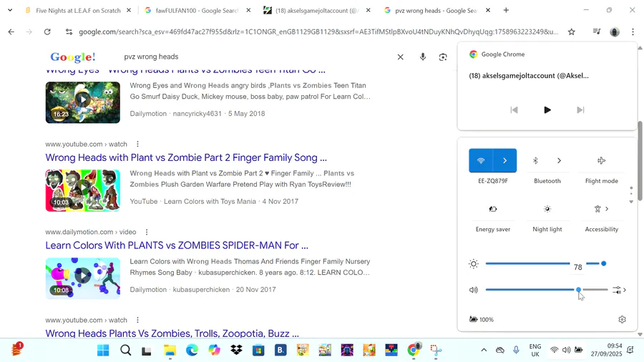This screenshot has height=362, width=644.
Task: Open Wrong Heads Plants Vs Zombies, Trolls result
Action: click(172, 333)
